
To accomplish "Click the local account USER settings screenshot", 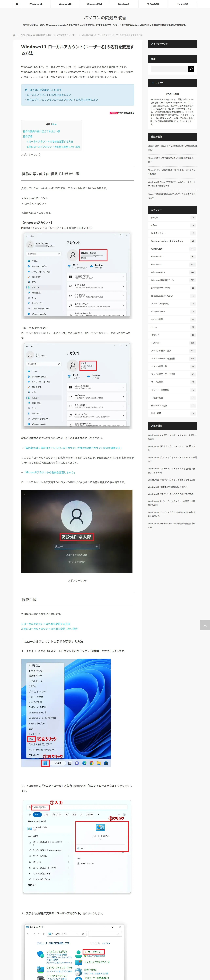I will click(77, 386).
